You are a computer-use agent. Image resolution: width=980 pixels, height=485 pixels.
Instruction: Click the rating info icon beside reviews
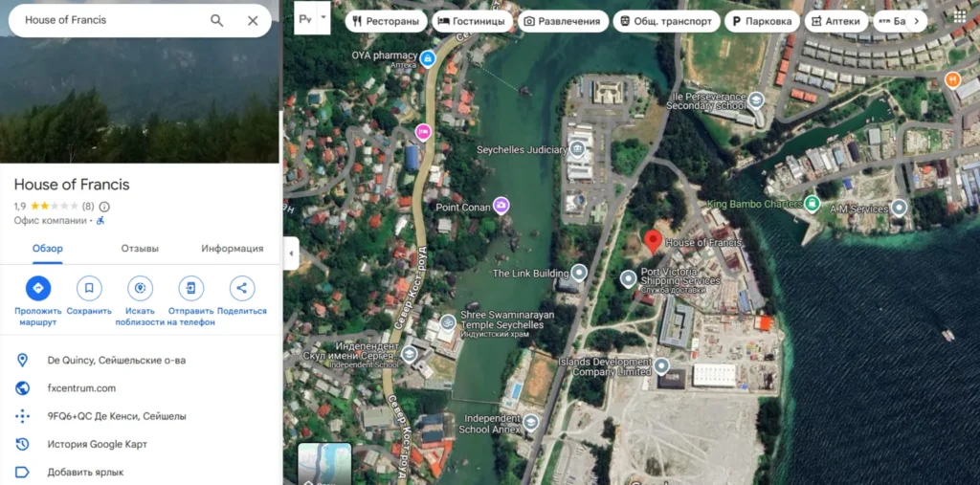(x=104, y=207)
